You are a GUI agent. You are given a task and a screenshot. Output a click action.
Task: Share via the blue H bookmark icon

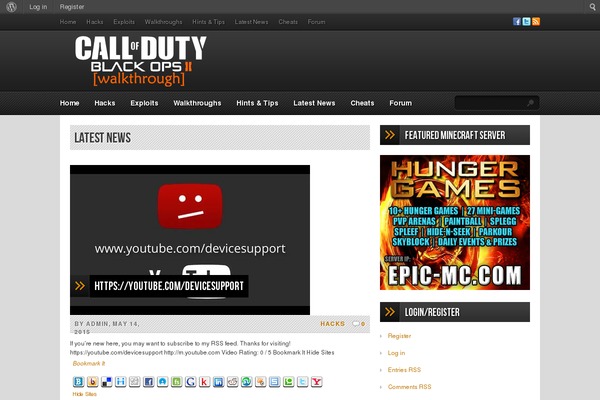coord(121,382)
